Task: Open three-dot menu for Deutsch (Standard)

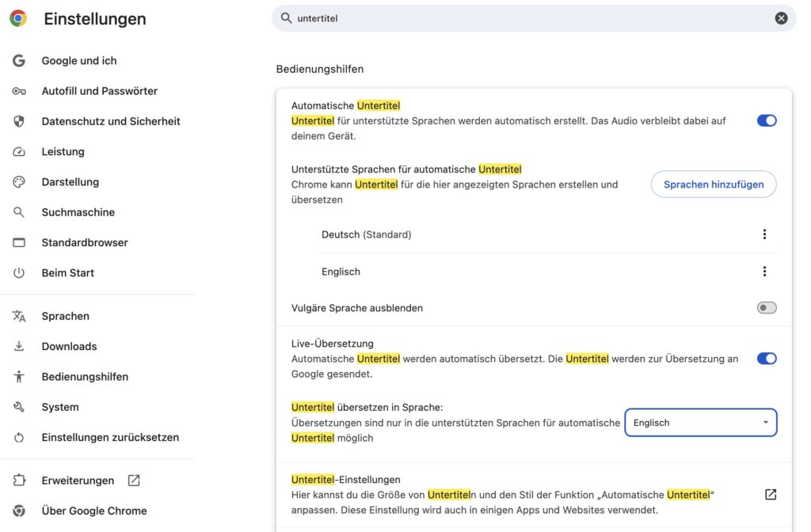Action: point(764,234)
